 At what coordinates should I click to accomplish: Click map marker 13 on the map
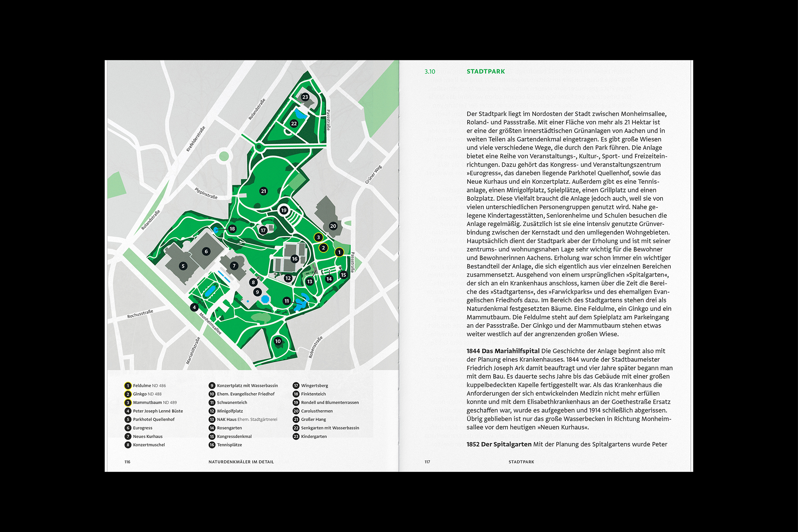click(x=310, y=281)
